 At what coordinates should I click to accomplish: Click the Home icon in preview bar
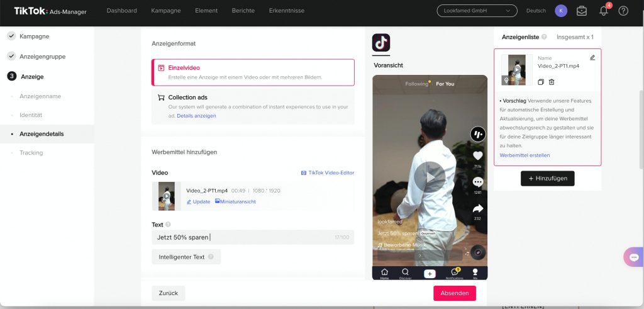click(x=384, y=273)
